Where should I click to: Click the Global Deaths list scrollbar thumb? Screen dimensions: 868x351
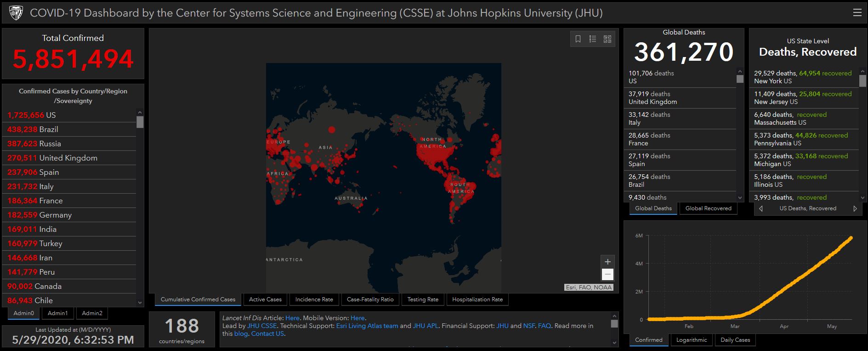pyautogui.click(x=740, y=79)
